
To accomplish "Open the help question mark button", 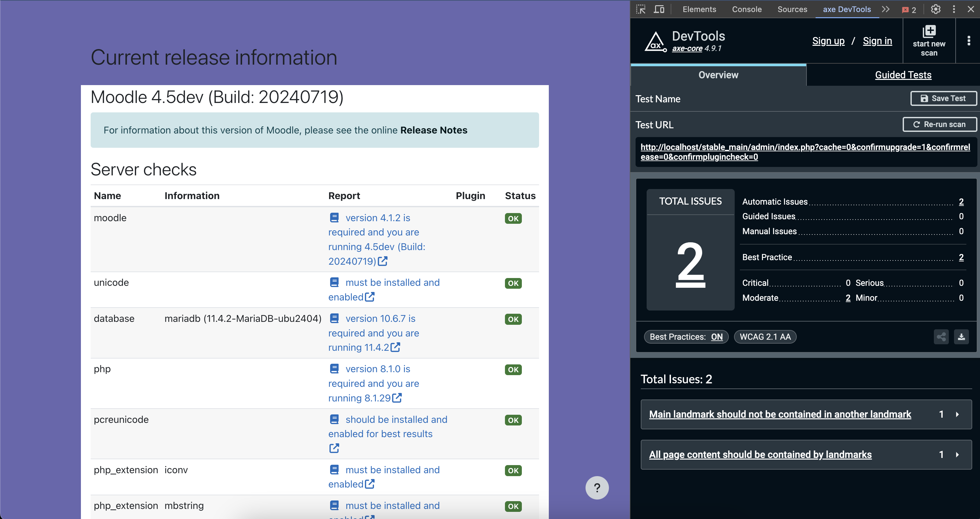I will pos(597,488).
